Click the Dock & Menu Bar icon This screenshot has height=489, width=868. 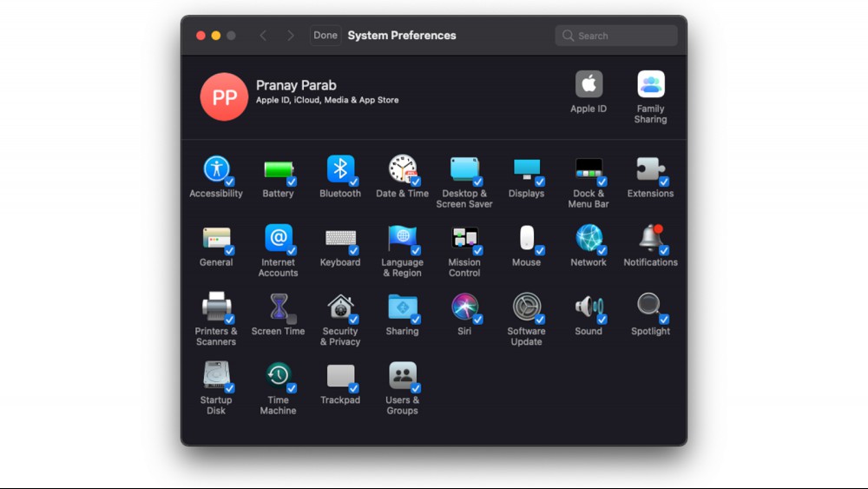coord(589,169)
